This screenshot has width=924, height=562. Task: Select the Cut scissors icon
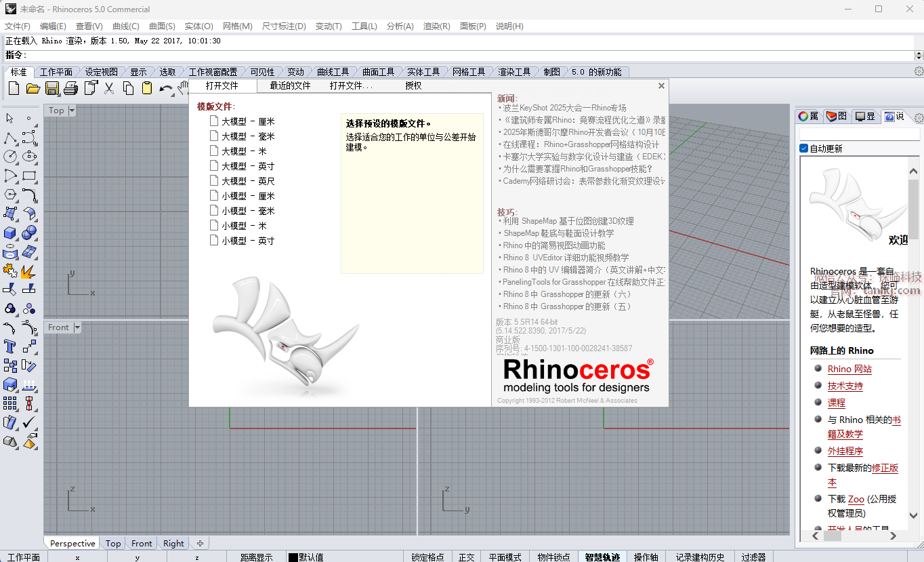click(x=108, y=88)
